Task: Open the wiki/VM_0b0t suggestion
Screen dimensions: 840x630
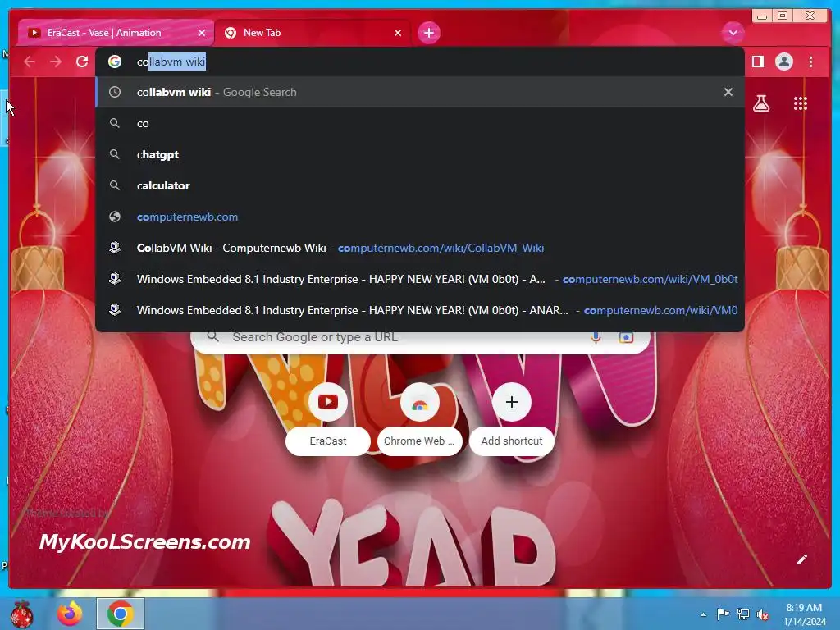Action: coord(420,279)
